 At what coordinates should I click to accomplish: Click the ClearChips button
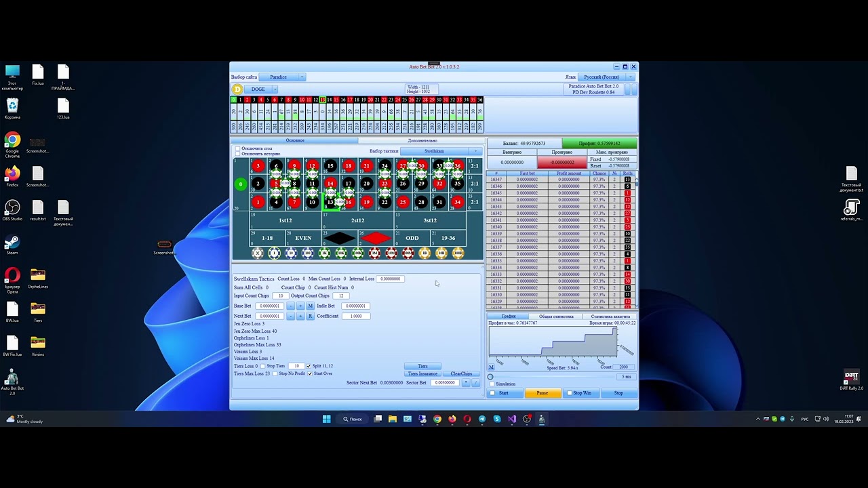461,373
